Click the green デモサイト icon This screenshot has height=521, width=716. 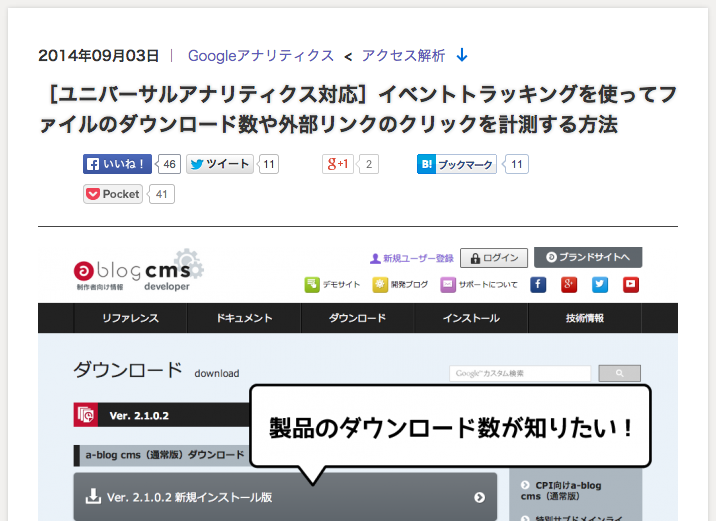(312, 284)
